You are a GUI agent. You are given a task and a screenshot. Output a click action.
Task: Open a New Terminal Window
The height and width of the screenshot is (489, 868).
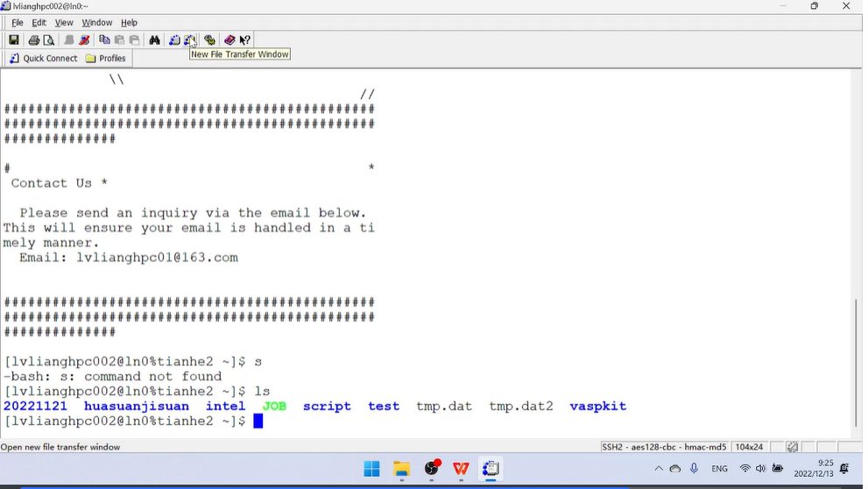pyautogui.click(x=174, y=40)
